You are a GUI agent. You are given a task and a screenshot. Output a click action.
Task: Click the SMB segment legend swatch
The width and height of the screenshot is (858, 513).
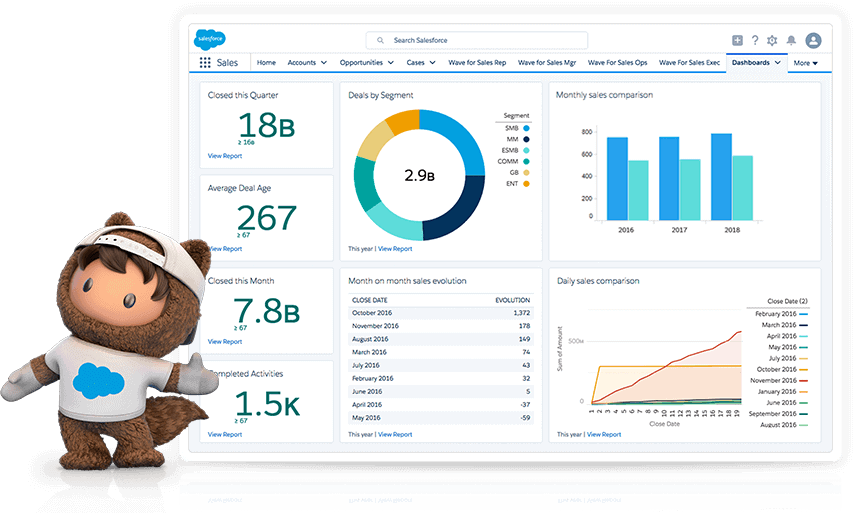pyautogui.click(x=526, y=128)
